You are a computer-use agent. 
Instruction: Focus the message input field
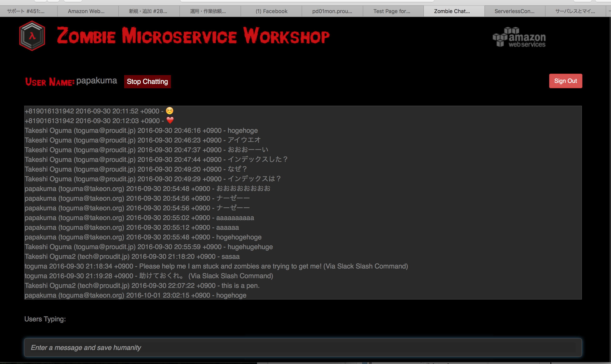point(303,347)
